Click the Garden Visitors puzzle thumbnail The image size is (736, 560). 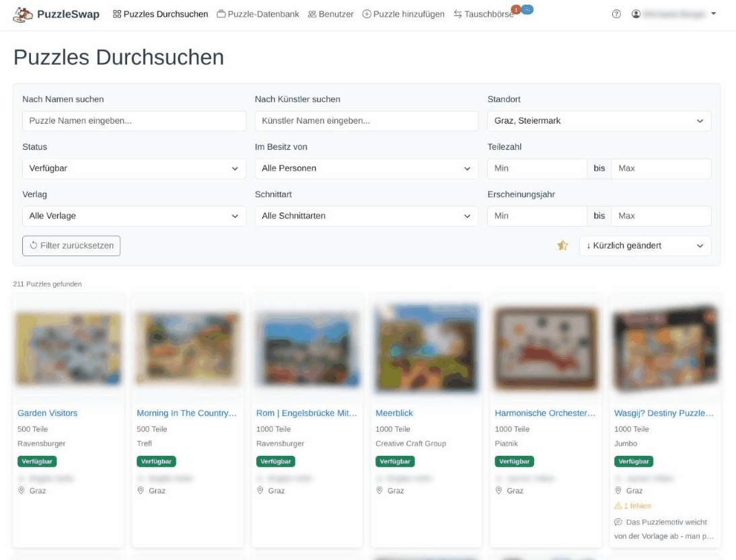click(68, 348)
